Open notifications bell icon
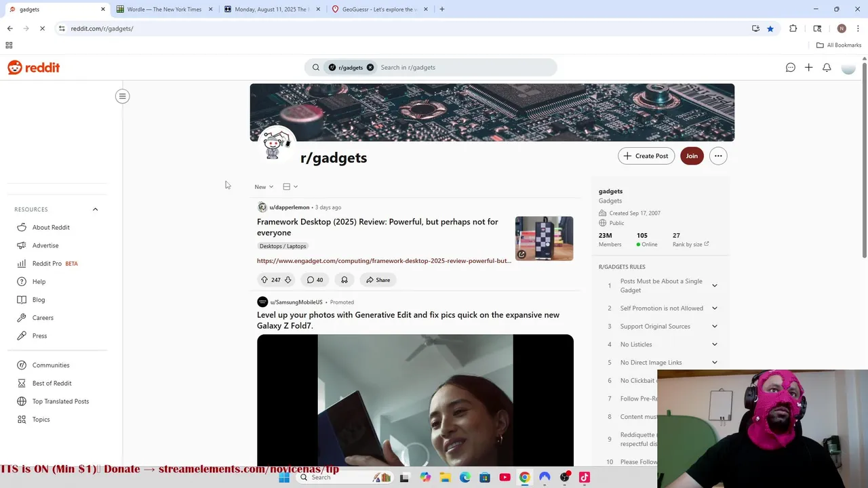The width and height of the screenshot is (868, 488). click(x=827, y=68)
